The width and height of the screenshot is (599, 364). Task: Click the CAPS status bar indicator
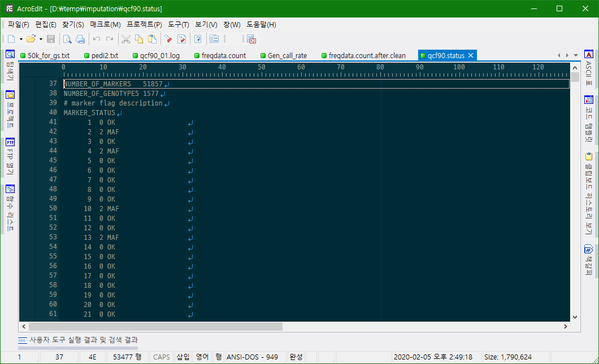point(162,357)
